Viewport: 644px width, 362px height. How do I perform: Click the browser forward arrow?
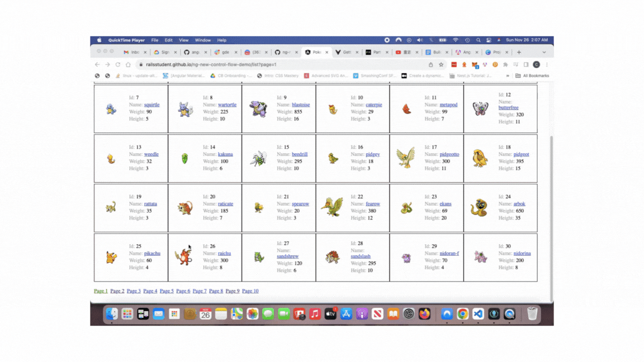(x=107, y=64)
